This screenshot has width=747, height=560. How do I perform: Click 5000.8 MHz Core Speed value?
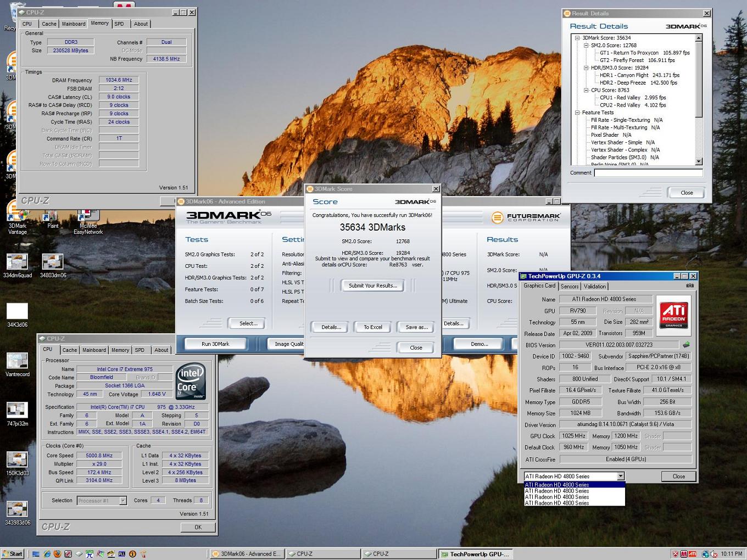98,455
